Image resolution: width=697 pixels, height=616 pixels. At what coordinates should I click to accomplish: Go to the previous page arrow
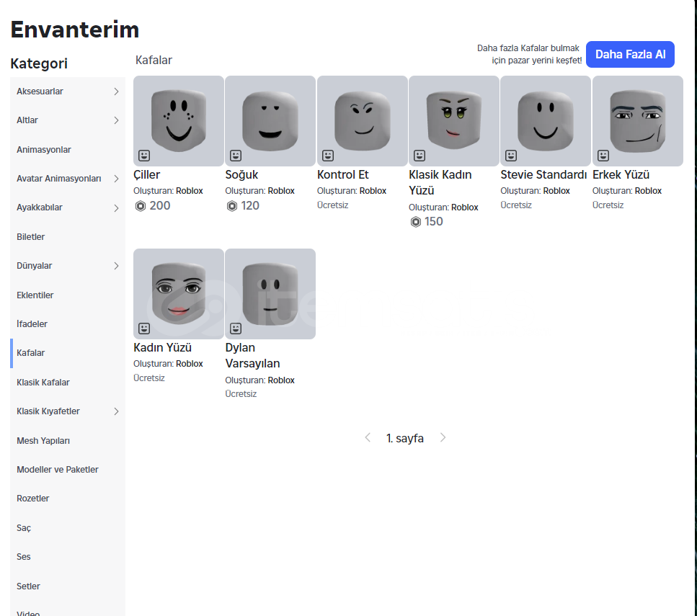coord(368,438)
